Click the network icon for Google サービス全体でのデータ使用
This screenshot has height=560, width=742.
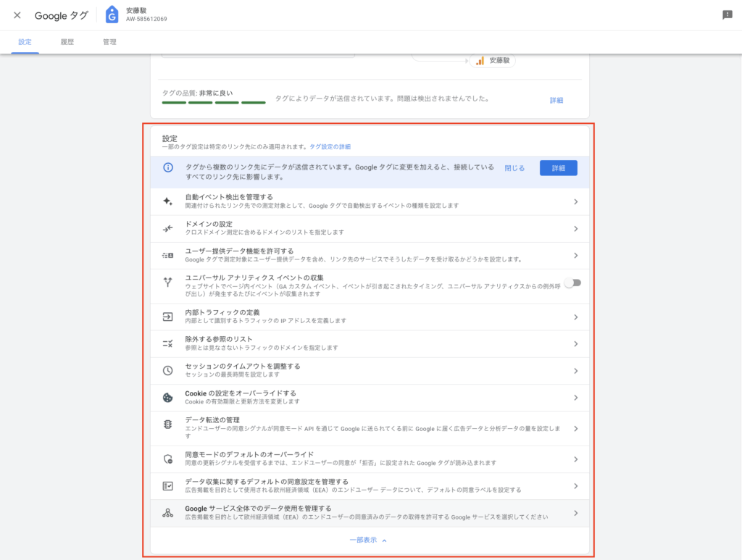coord(167,513)
